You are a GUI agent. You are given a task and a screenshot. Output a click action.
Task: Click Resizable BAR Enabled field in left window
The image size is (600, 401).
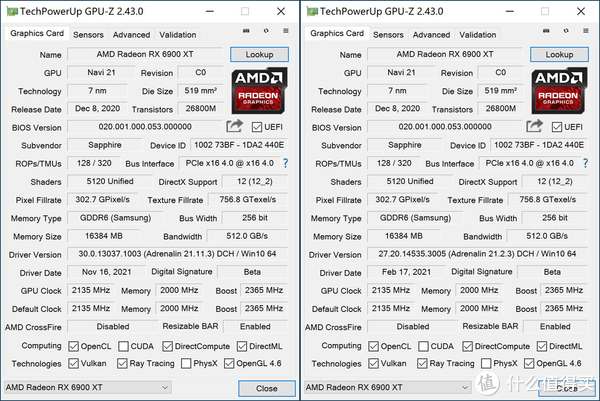[x=255, y=326]
